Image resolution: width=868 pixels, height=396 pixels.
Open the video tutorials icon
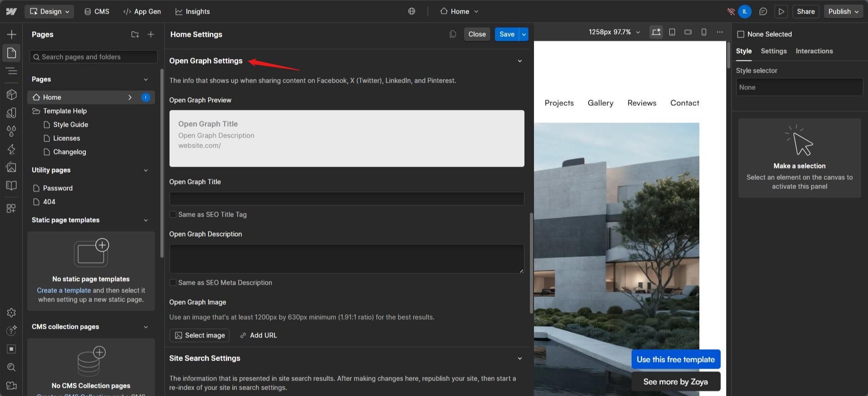point(11,385)
